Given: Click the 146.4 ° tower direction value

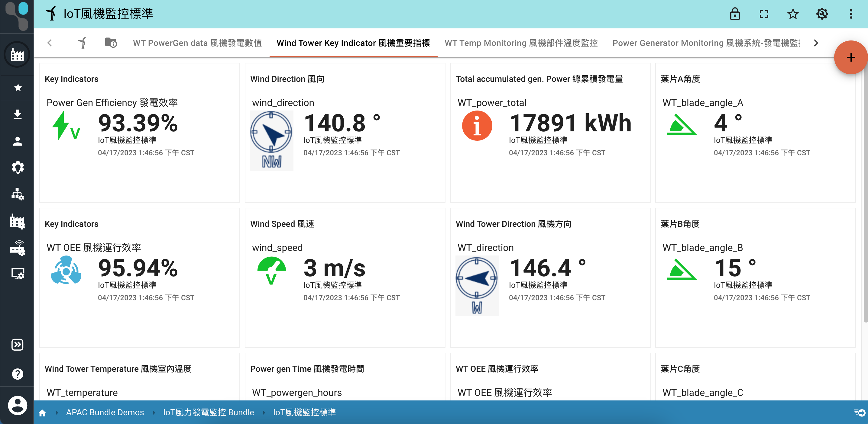Looking at the screenshot, I should pos(548,268).
